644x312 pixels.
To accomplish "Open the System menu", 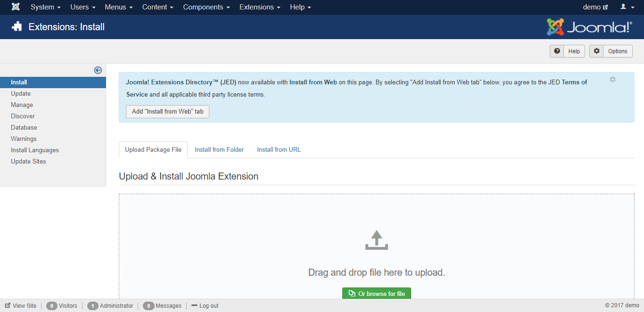I will click(x=46, y=7).
